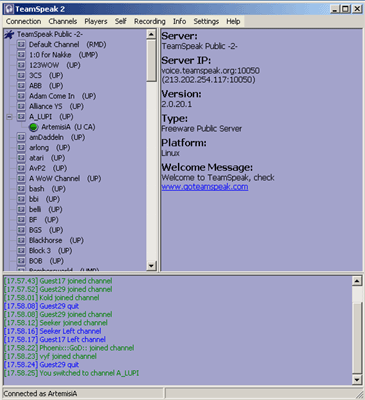Click channel list scrollbar down arrow
Image resolution: width=365 pixels, height=400 pixels.
pos(151,266)
